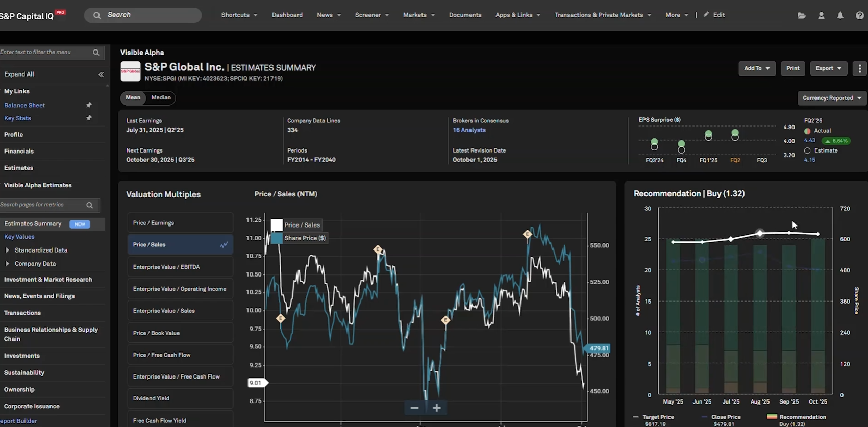Open Transactions & Private Markets dropdown
The image size is (868, 427).
coord(603,15)
